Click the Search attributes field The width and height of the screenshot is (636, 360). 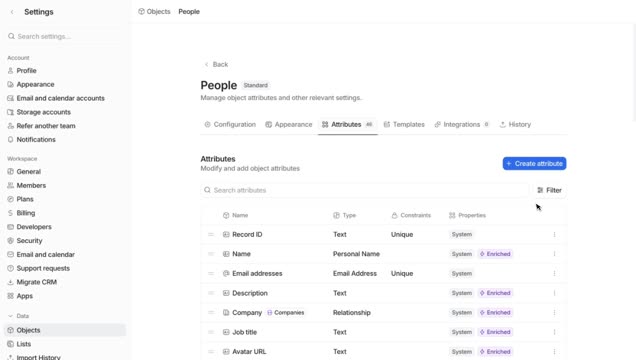[x=364, y=190]
